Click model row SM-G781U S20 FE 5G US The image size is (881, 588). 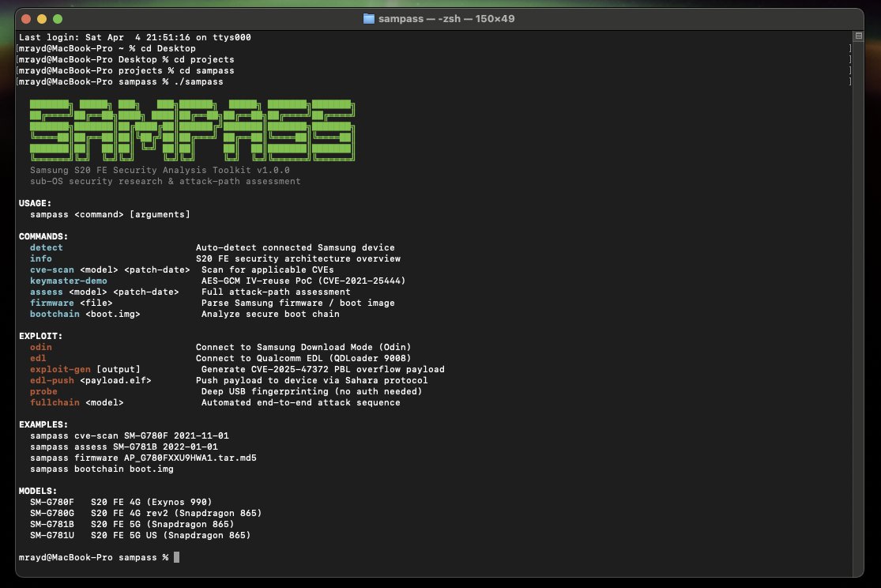(x=141, y=535)
